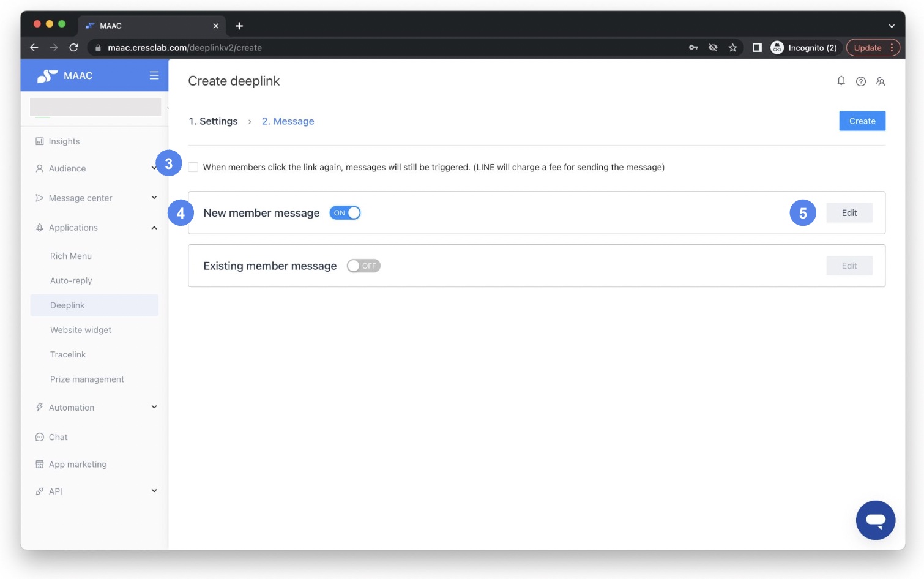Open notifications via the bell icon
The height and width of the screenshot is (579, 924).
[x=842, y=81]
